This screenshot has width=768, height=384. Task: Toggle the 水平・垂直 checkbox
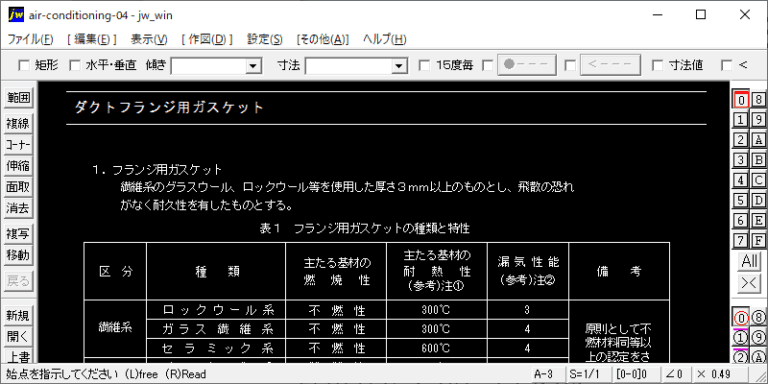click(74, 65)
